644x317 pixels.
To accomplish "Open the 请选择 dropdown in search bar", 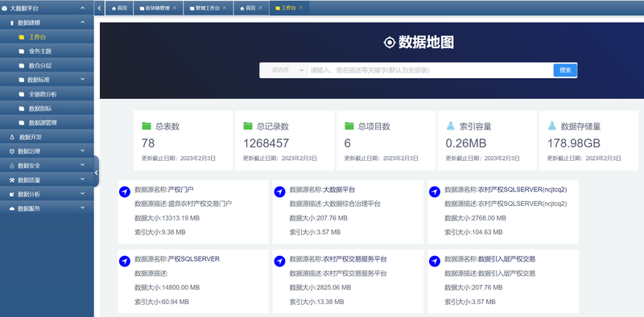I will click(x=283, y=70).
